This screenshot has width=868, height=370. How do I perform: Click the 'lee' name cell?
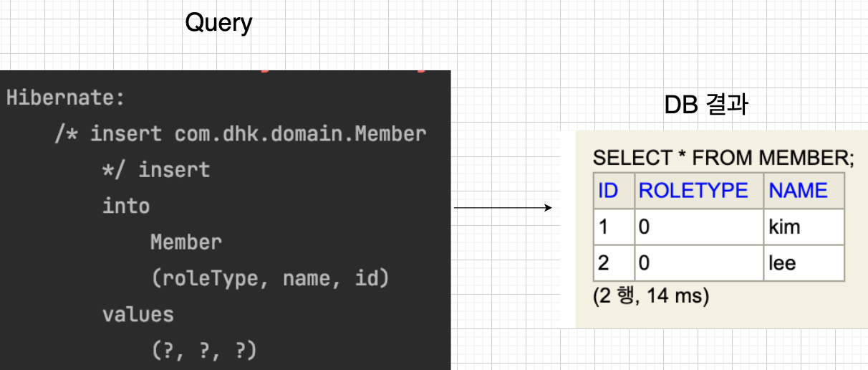804,262
